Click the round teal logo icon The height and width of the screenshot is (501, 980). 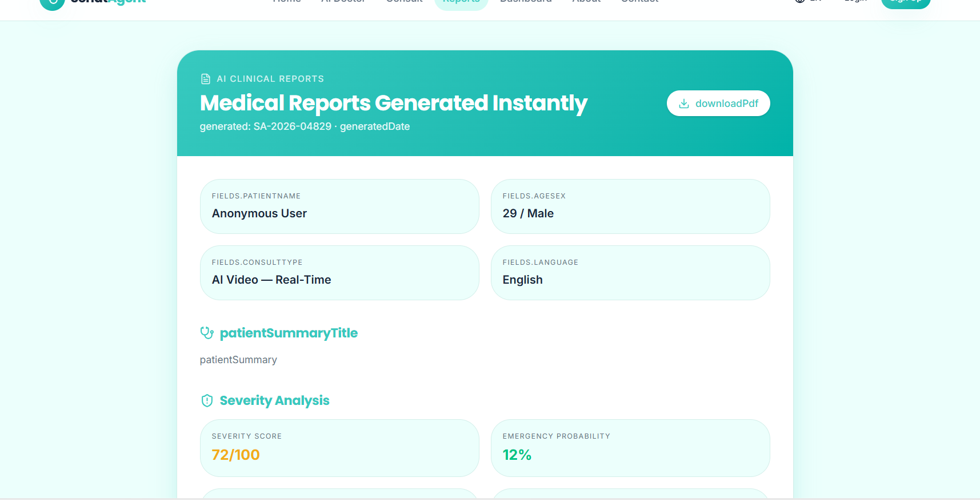tap(52, 2)
